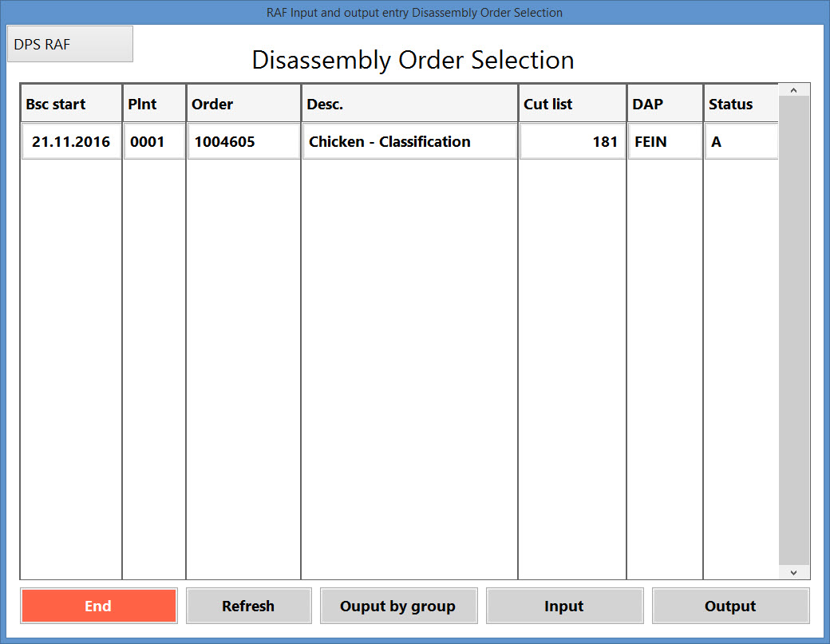Click the Output button
This screenshot has height=644, width=830.
[x=730, y=606]
